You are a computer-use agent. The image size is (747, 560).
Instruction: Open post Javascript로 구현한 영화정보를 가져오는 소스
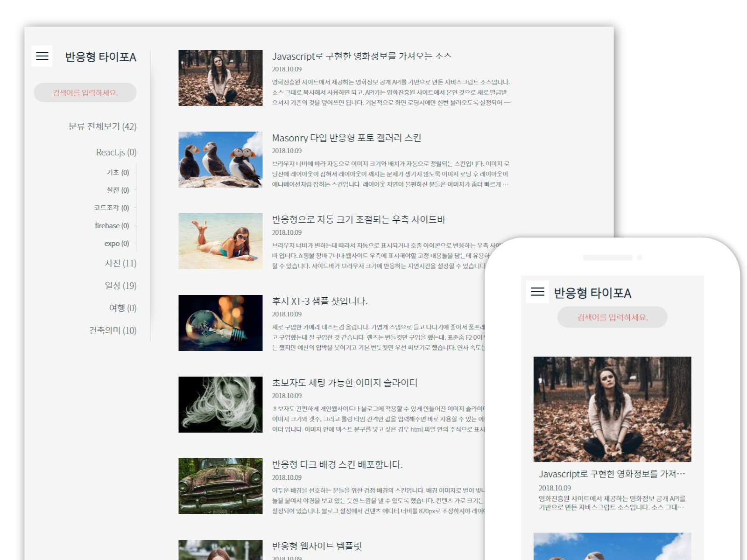362,56
